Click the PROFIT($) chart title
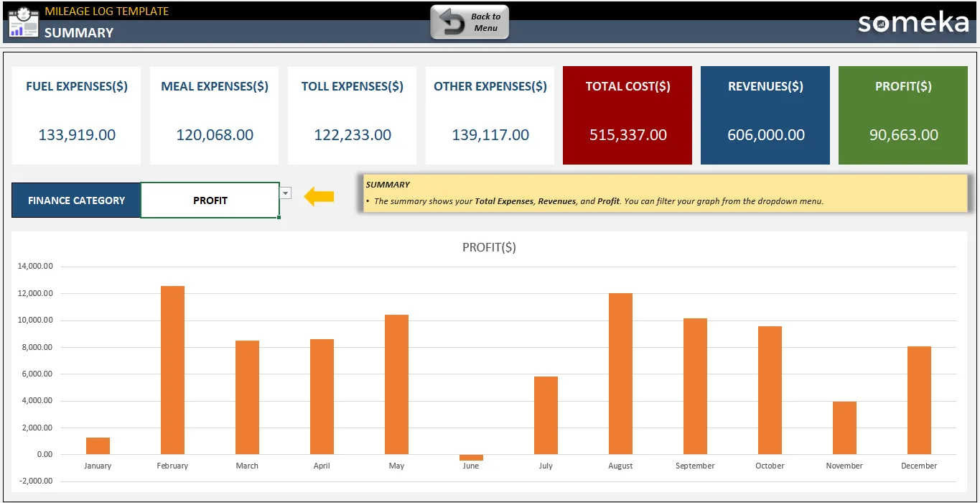The image size is (980, 503). pos(489,247)
